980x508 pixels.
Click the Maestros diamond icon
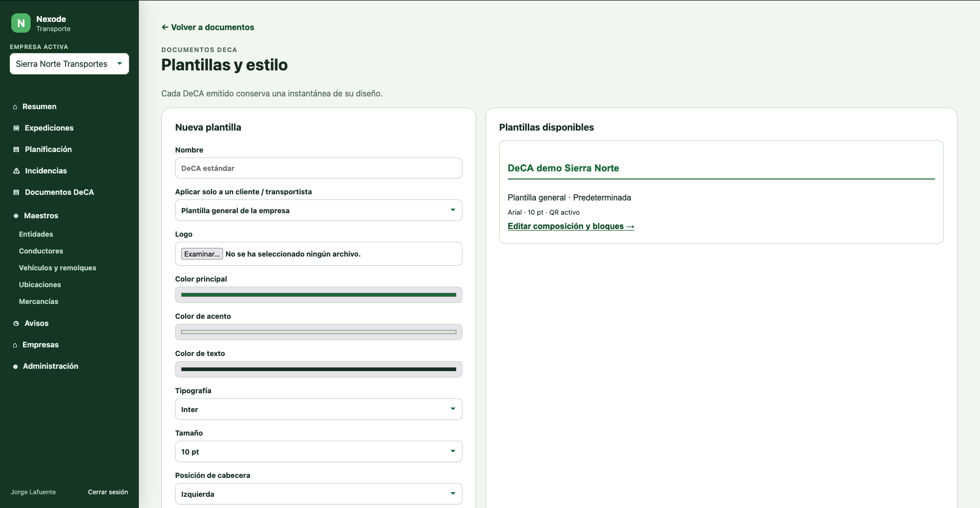click(x=16, y=216)
